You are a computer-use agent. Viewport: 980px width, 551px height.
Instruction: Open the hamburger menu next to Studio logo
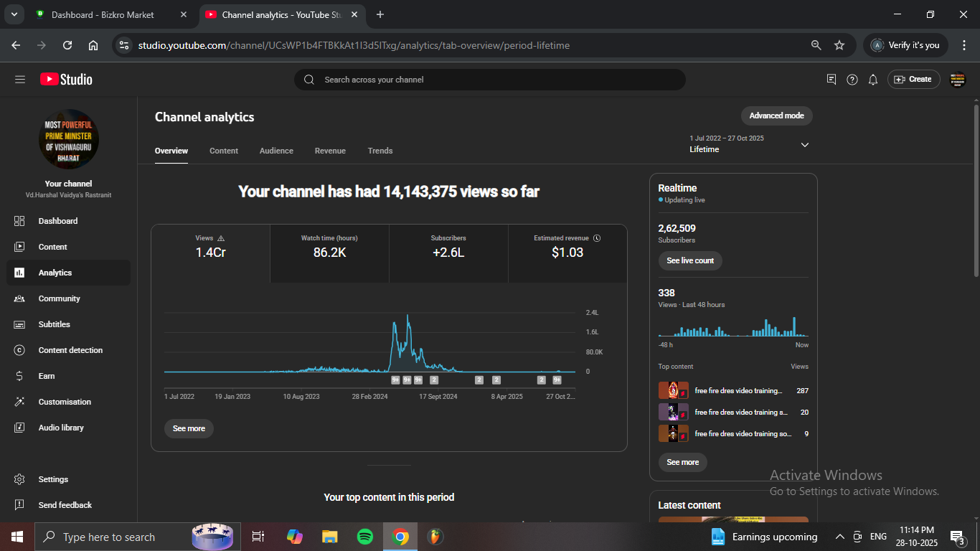tap(20, 80)
